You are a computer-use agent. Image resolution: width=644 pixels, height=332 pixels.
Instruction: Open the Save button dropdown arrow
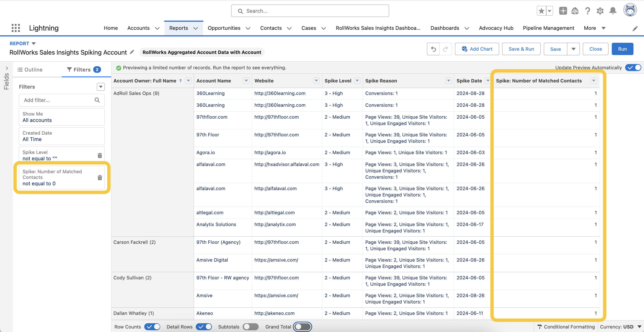point(573,49)
